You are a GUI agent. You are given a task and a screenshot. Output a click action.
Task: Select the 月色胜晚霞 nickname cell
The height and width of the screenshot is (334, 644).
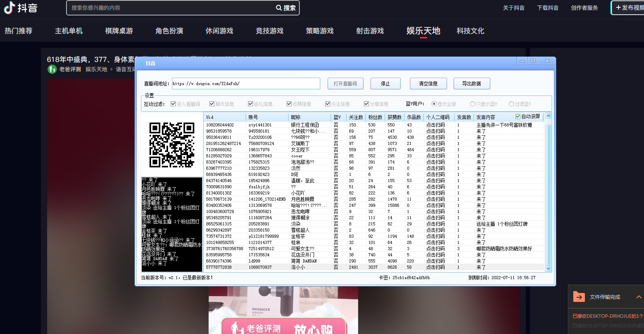pos(302,199)
